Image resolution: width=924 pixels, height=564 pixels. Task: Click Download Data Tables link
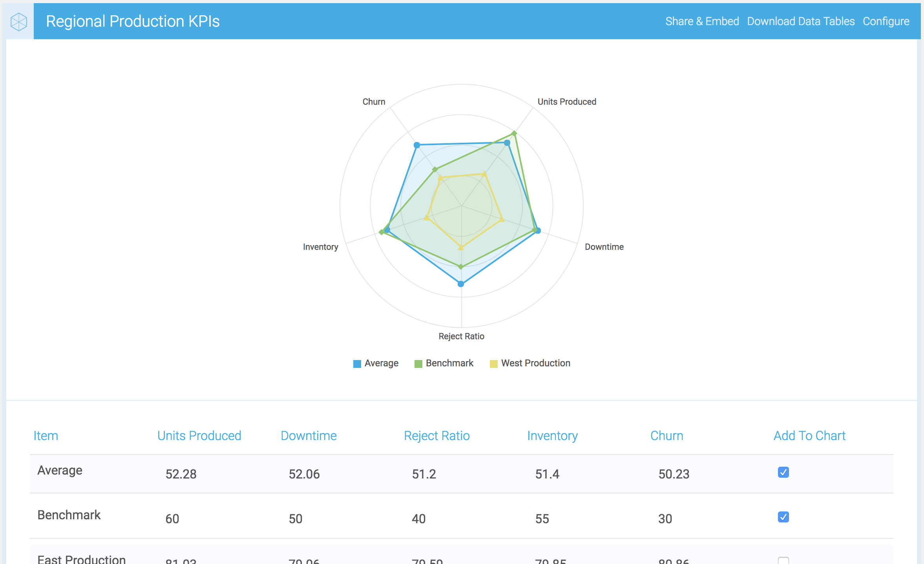[800, 21]
